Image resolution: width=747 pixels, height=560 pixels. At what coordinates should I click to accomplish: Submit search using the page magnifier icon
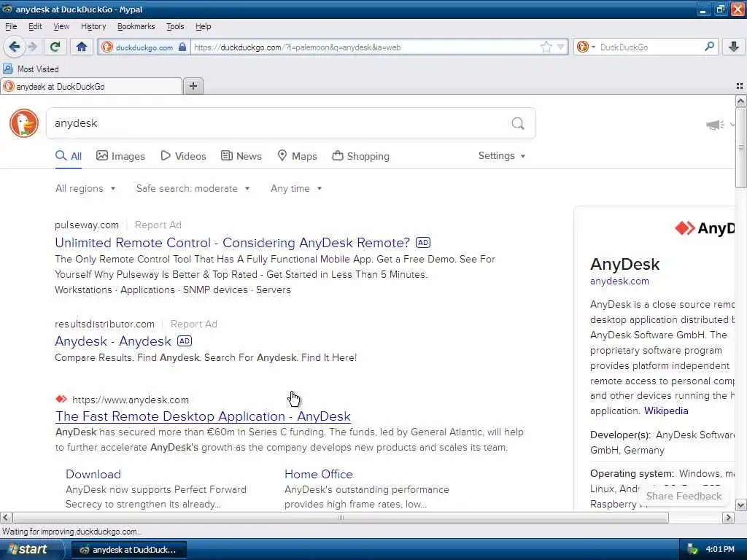click(518, 124)
